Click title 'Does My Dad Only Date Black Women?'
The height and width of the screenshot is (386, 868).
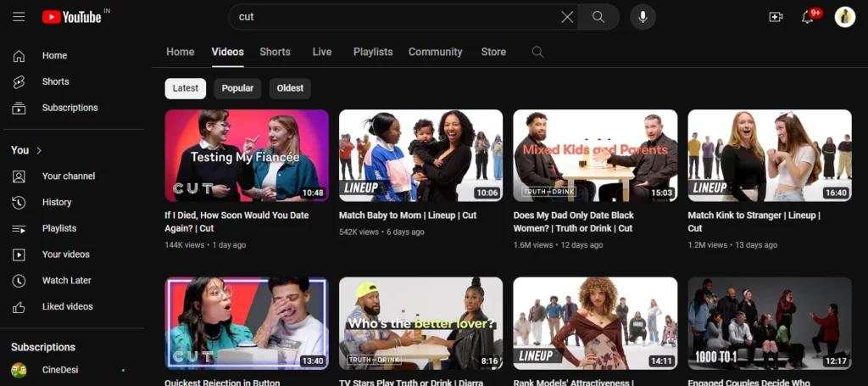click(x=574, y=222)
